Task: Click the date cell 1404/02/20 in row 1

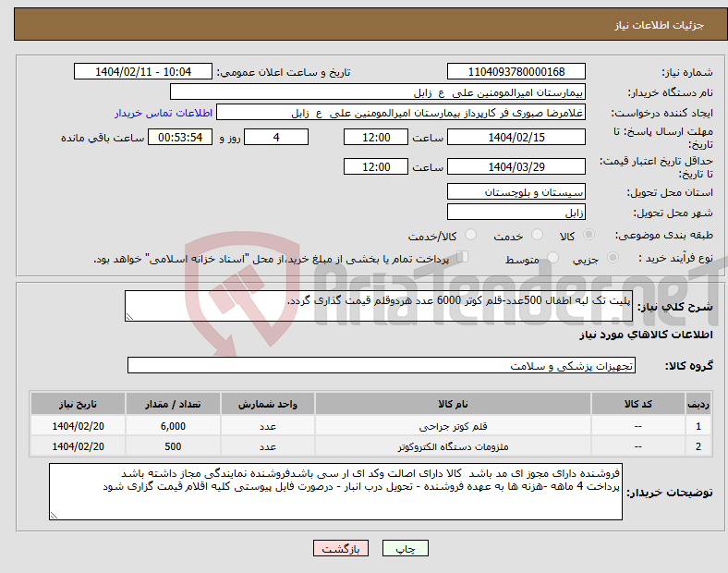Action: tap(78, 426)
